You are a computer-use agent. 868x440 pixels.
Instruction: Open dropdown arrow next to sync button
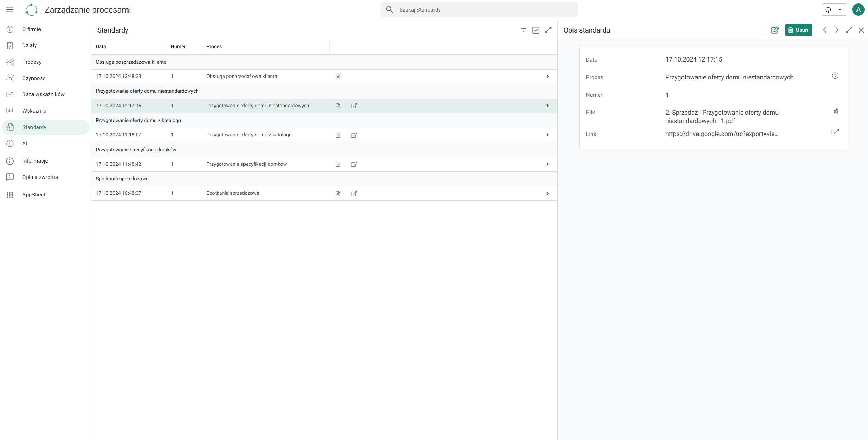[x=840, y=10]
